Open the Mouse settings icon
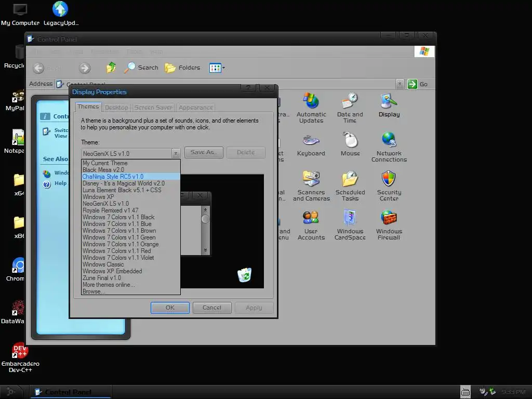The height and width of the screenshot is (399, 532). click(350, 145)
